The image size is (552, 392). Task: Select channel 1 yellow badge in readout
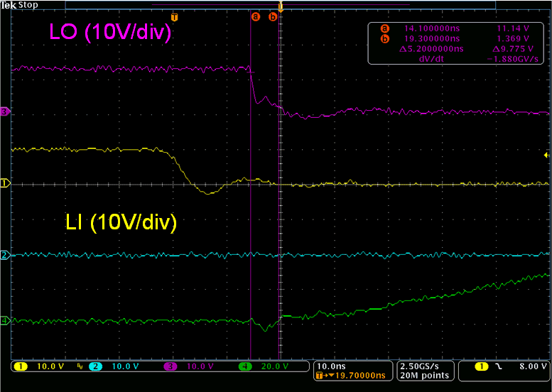click(x=21, y=366)
